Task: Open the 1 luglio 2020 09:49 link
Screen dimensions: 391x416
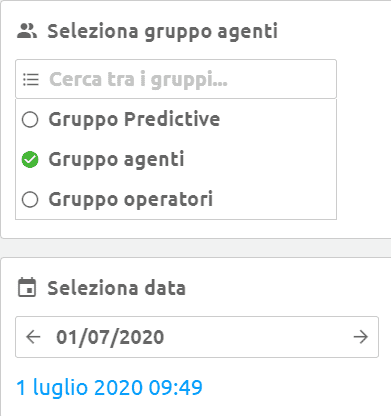Action: click(109, 387)
